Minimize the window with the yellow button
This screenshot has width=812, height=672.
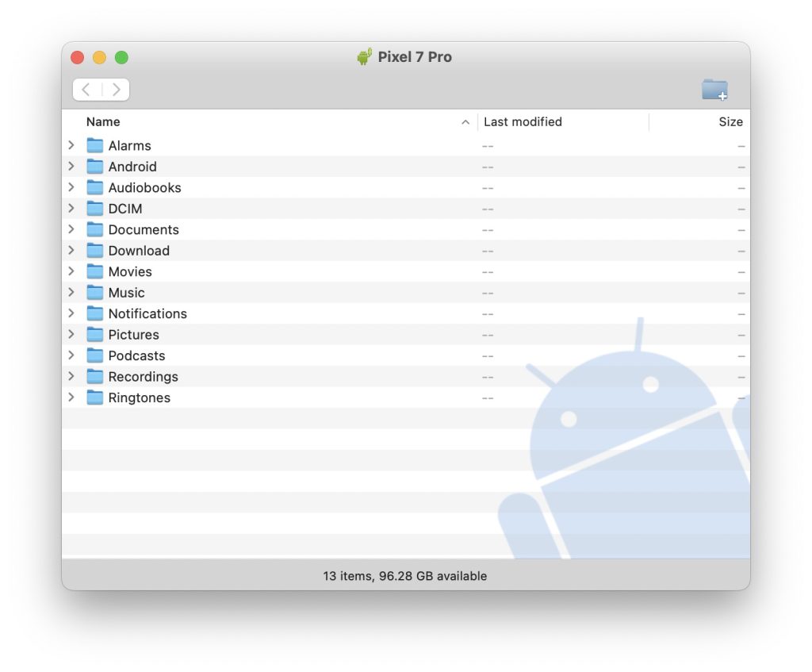[x=99, y=57]
